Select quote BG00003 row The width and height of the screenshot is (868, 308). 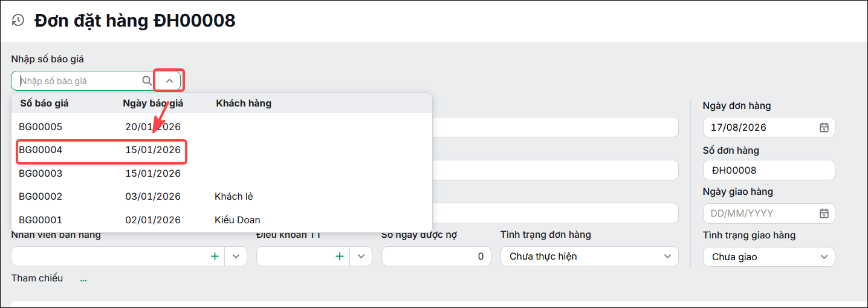pos(222,174)
